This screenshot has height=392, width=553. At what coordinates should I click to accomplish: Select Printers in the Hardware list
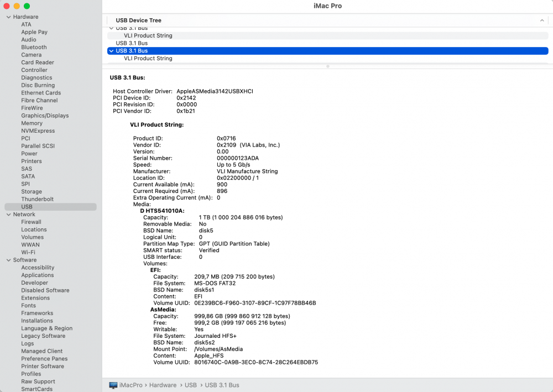tap(32, 161)
